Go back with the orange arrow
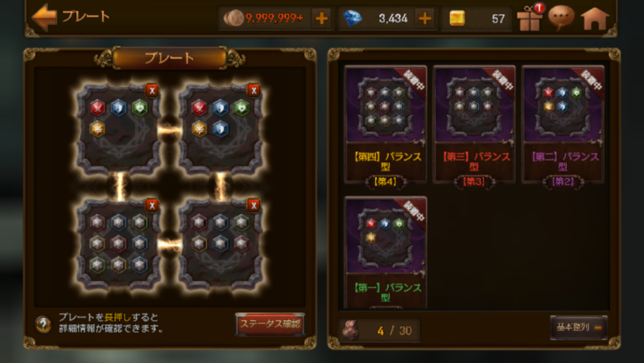 (44, 17)
